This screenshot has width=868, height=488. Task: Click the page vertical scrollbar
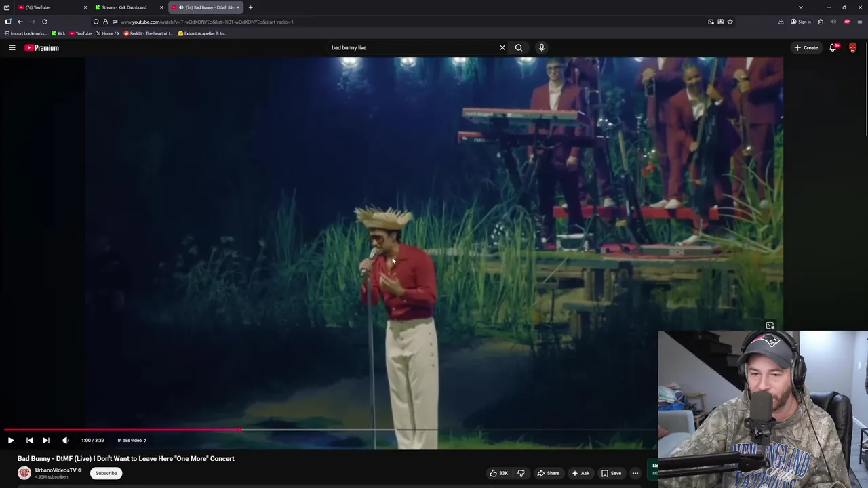[865, 88]
